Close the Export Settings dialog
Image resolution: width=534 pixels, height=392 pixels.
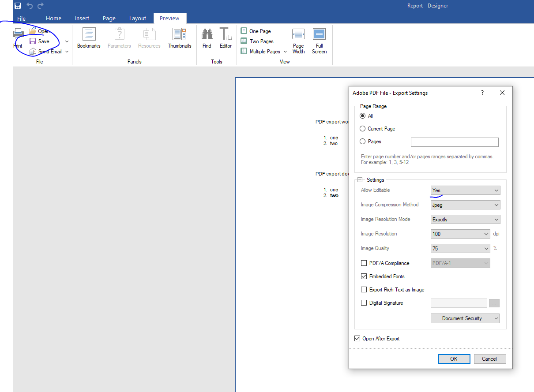coord(502,93)
